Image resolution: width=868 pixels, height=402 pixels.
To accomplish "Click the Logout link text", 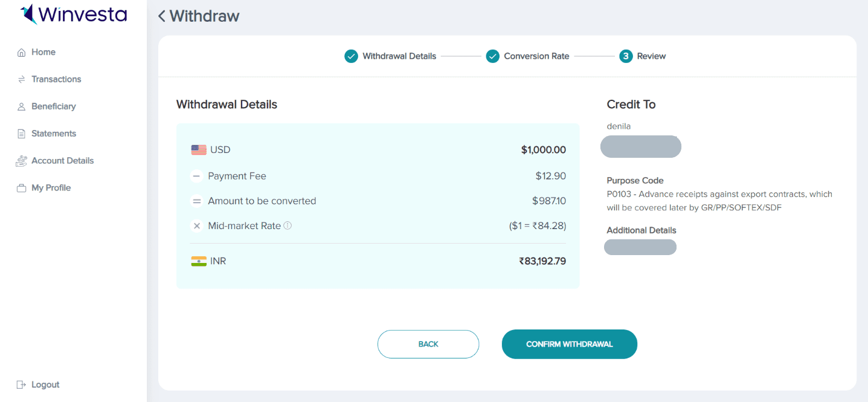I will pos(45,384).
